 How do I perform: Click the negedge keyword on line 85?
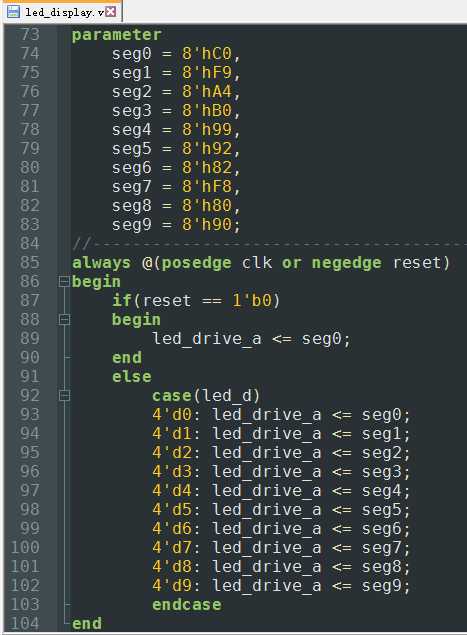347,263
